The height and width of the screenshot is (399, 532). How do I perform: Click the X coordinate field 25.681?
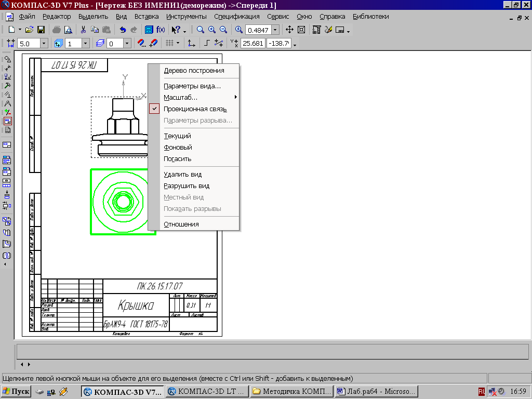point(253,44)
